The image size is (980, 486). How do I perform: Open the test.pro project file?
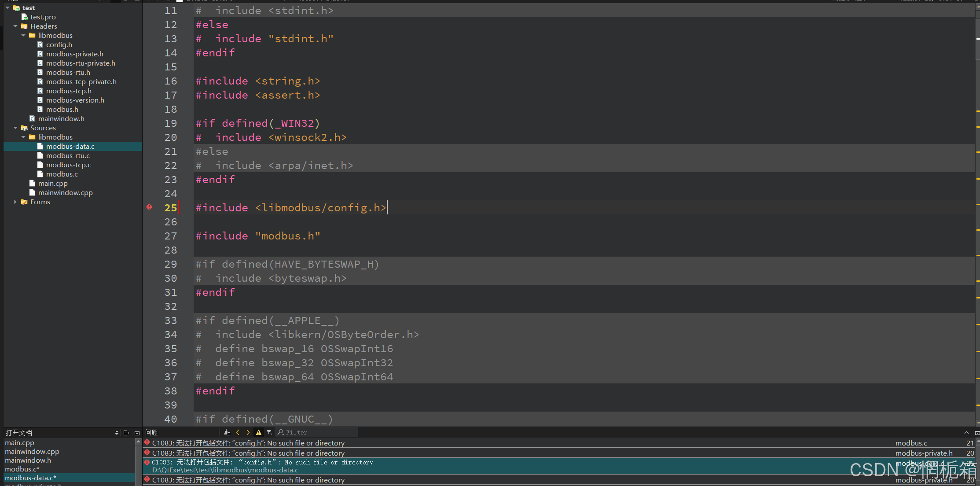tap(43, 17)
